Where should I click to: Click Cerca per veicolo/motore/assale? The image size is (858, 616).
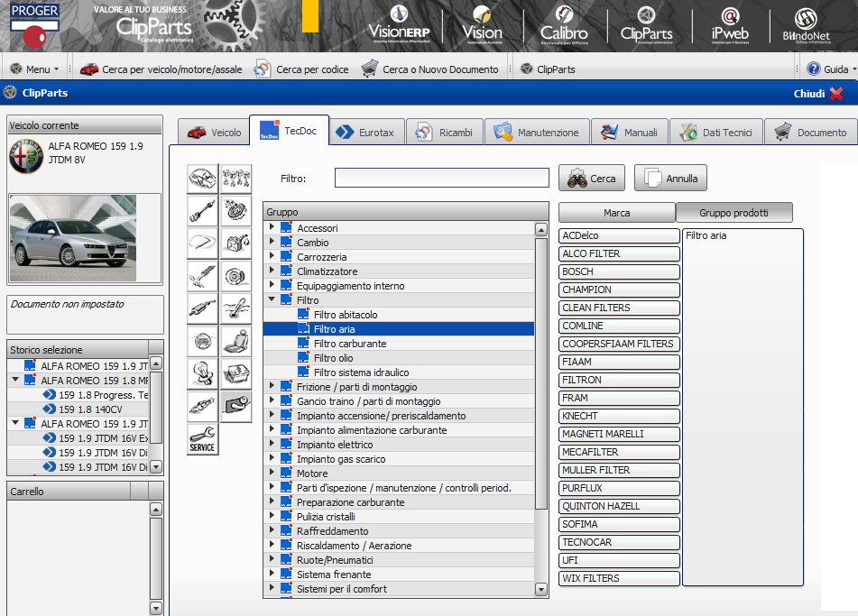(161, 69)
